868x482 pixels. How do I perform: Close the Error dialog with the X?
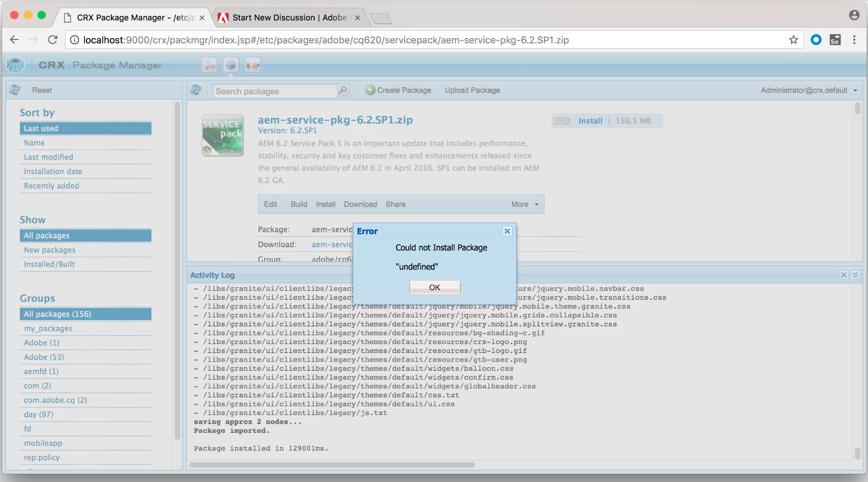pyautogui.click(x=507, y=231)
